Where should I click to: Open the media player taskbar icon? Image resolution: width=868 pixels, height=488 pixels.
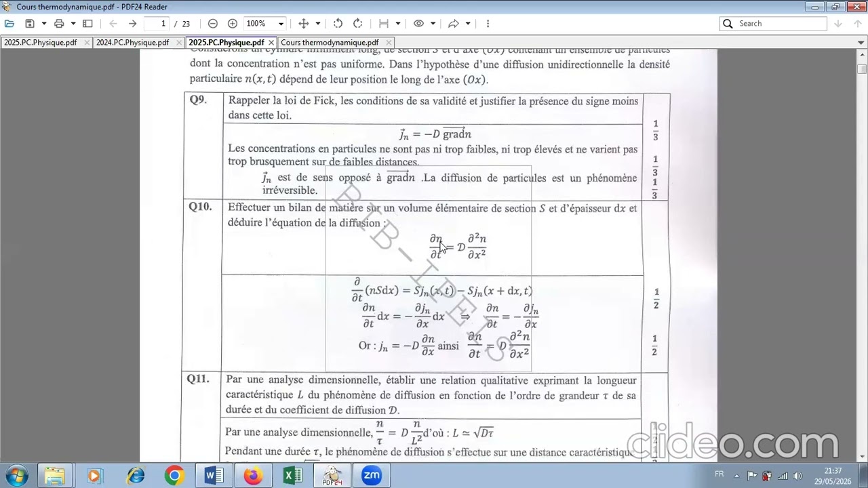(x=94, y=476)
